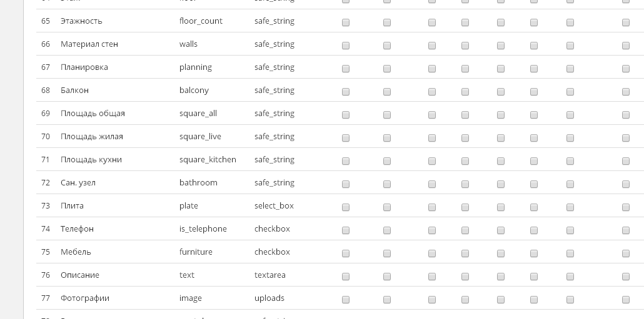The image size is (644, 319).
Task: Enable the third checkbox for the balcony field
Action: click(x=431, y=92)
